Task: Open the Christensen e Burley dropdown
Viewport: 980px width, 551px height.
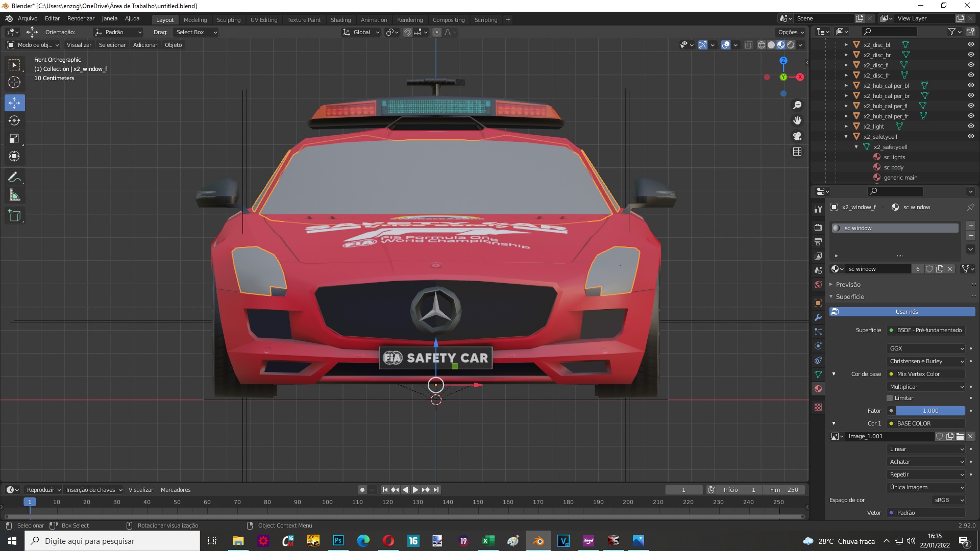Action: point(926,361)
